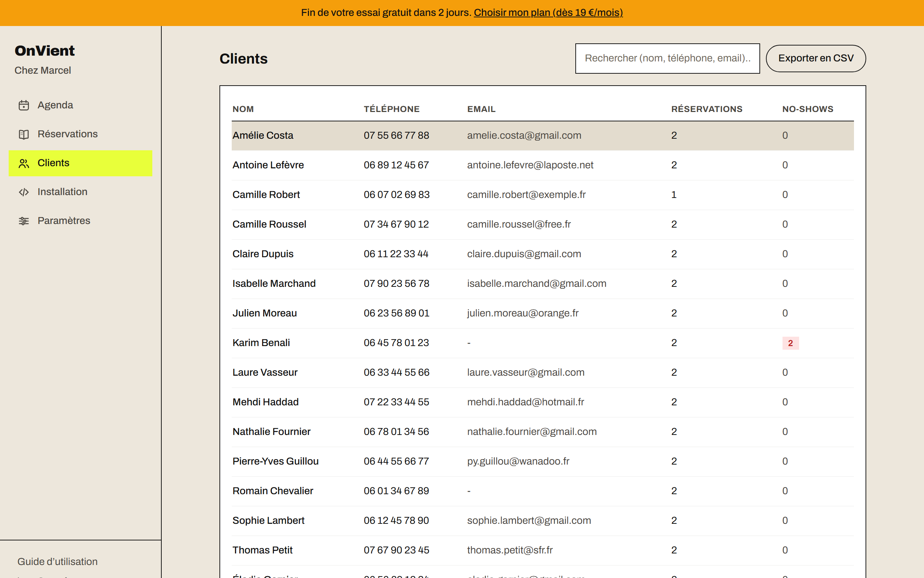Click the email py.guillou@wanadoo.fr
The height and width of the screenshot is (578, 924).
(x=518, y=461)
